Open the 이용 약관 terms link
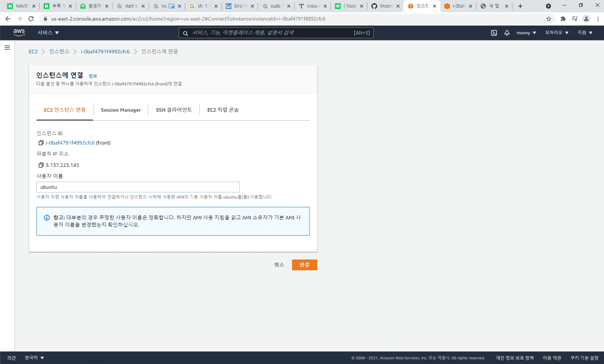This screenshot has height=364, width=604. [x=552, y=358]
